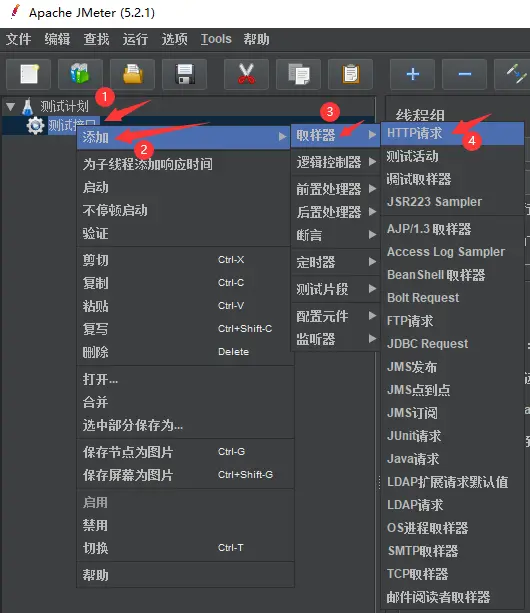The width and height of the screenshot is (530, 613).
Task: Open the 查找 menu
Action: click(x=97, y=39)
